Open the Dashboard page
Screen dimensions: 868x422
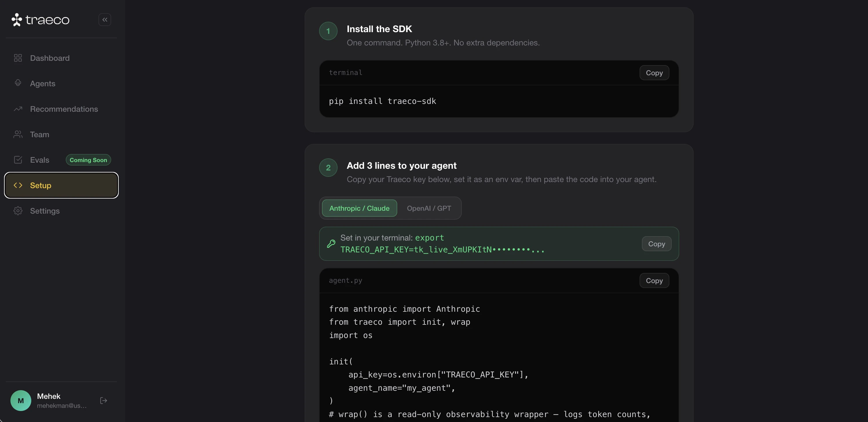tap(61, 58)
